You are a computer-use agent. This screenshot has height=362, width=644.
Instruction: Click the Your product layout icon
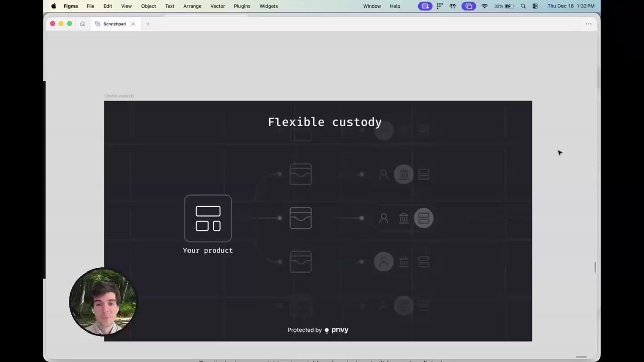pos(208,218)
